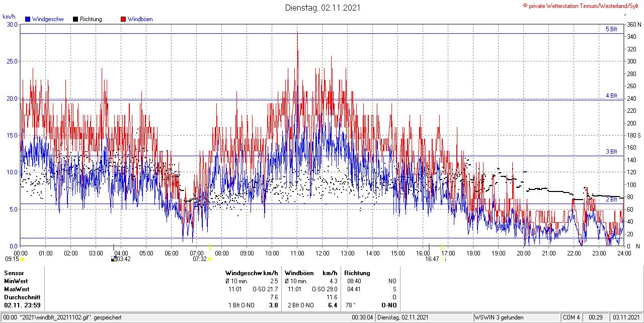Click the 04:41 direction time entry

click(354, 289)
